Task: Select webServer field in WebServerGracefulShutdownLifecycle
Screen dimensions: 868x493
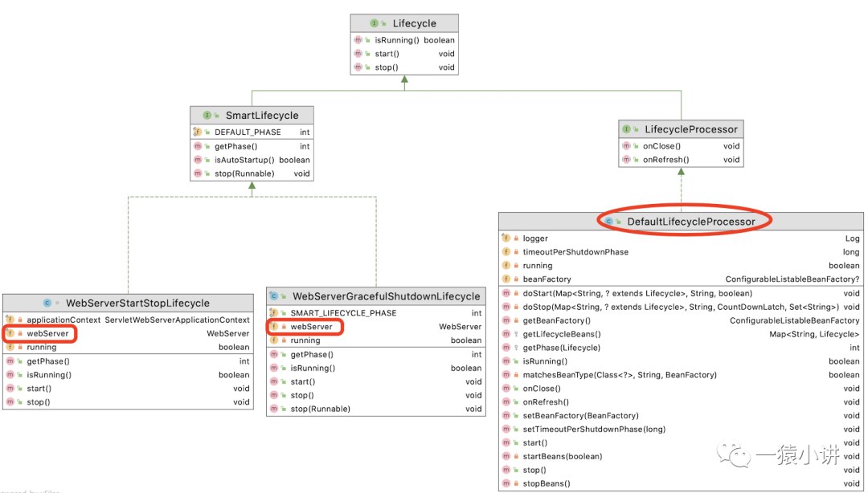Action: coord(376,327)
